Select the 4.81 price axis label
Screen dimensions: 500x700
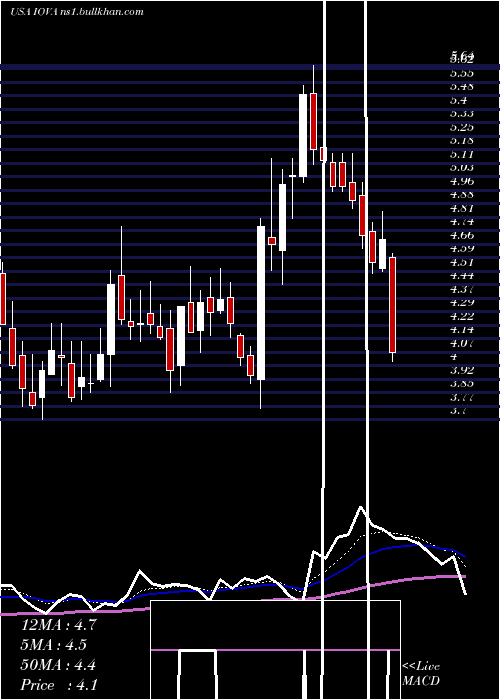coord(462,208)
